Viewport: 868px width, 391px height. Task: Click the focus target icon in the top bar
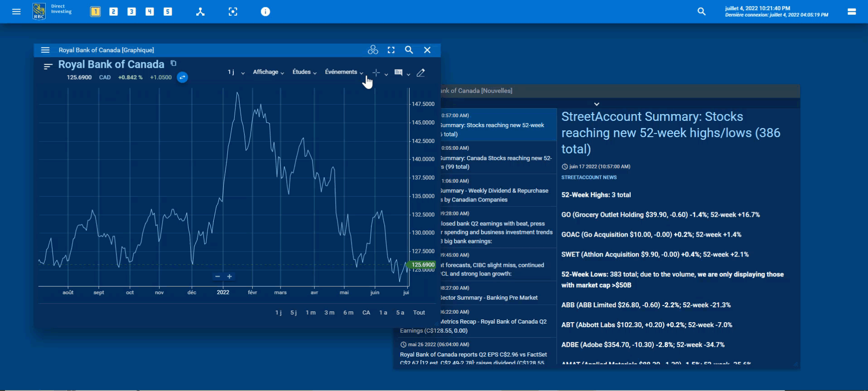233,12
